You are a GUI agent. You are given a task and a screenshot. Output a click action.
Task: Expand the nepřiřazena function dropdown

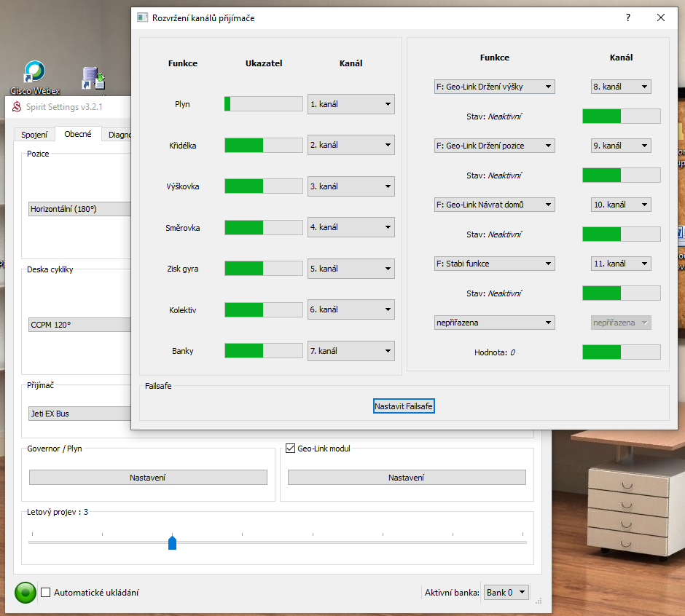(x=494, y=323)
